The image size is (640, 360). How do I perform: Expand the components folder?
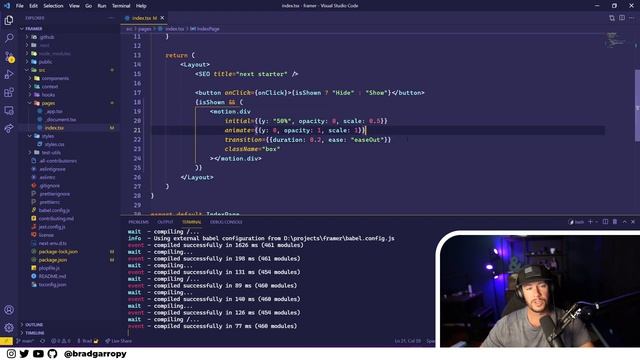[x=55, y=78]
